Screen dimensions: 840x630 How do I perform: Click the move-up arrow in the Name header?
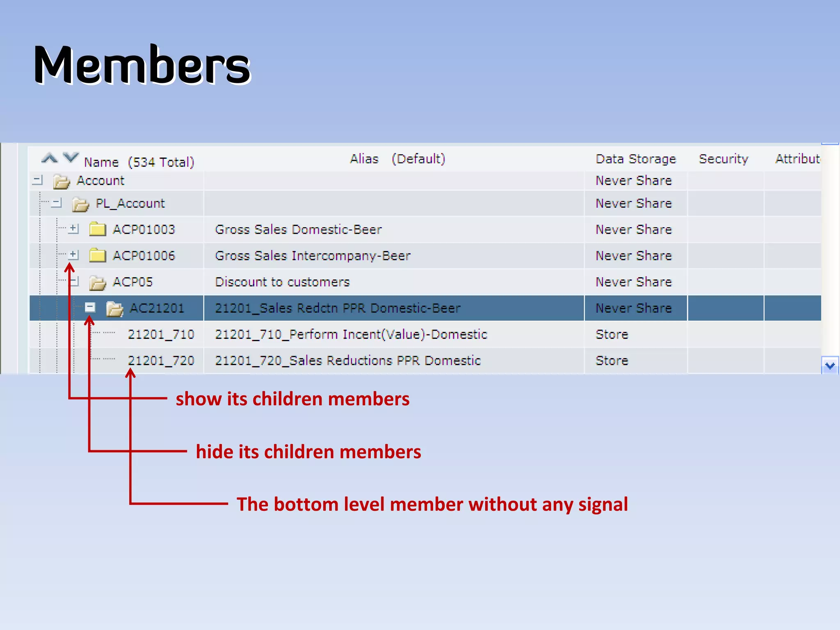point(50,158)
